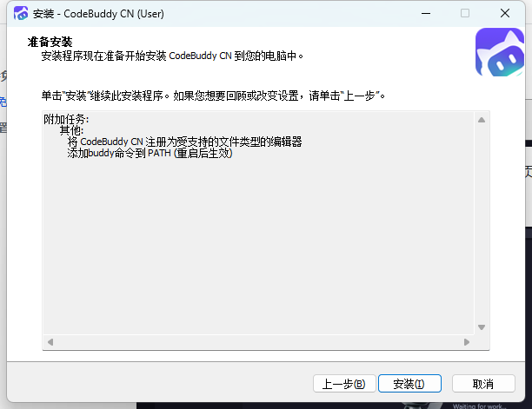Select the 其他: line in summary

tap(71, 130)
